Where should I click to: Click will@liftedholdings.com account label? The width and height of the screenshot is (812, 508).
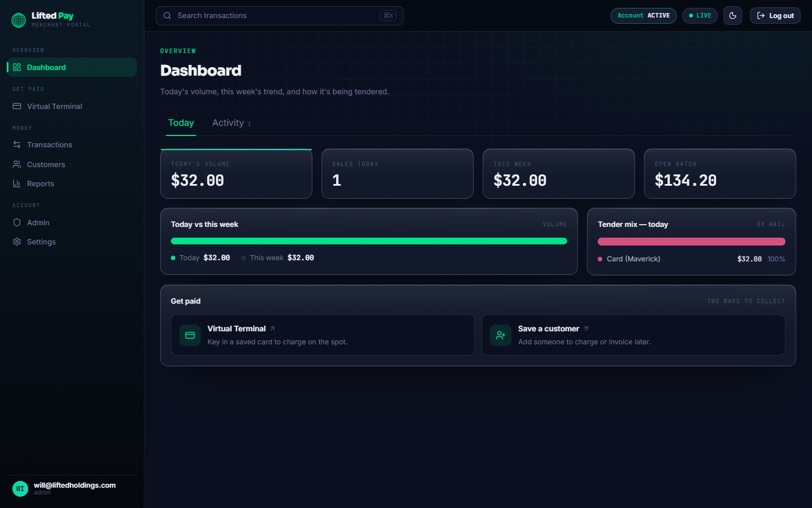coord(74,485)
